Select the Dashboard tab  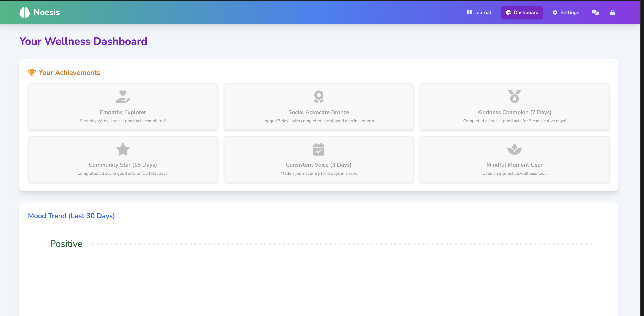522,13
